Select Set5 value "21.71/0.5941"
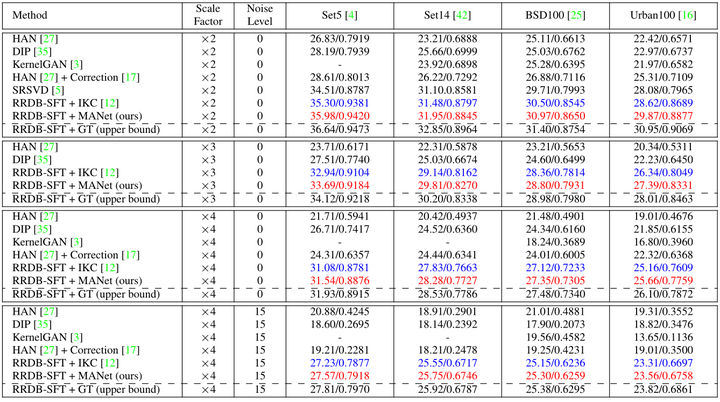Screen dimensions: 720x402 coord(340,216)
